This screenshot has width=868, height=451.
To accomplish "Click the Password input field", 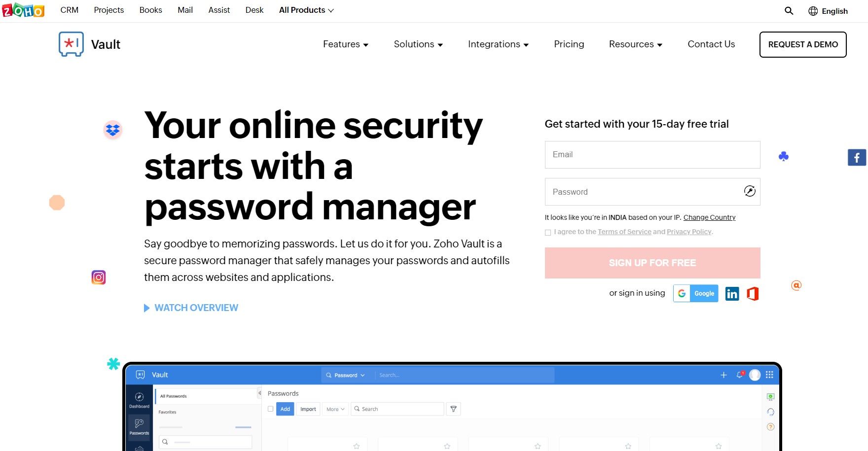I will (652, 192).
